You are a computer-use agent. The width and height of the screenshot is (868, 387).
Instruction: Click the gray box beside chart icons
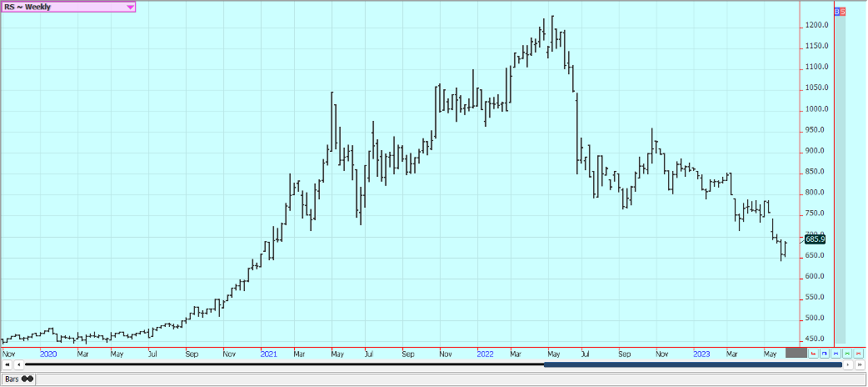pos(796,353)
